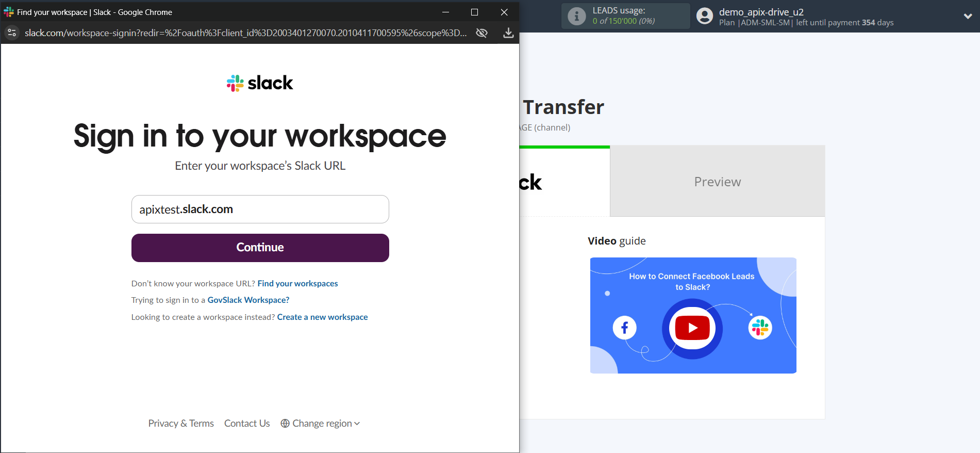Click the user avatar icon
980x453 pixels.
704,16
